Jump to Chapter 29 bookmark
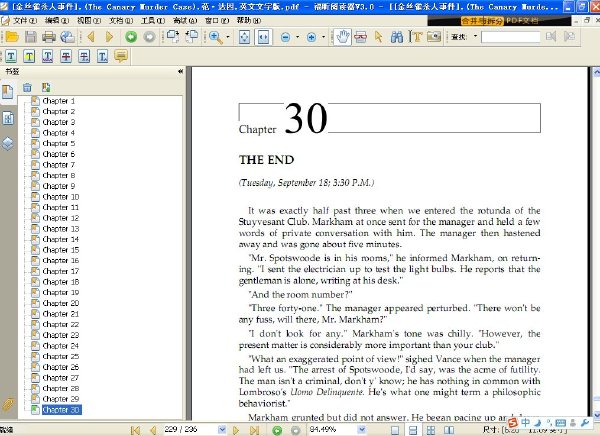Viewport: 600px width, 436px height. pos(60,399)
